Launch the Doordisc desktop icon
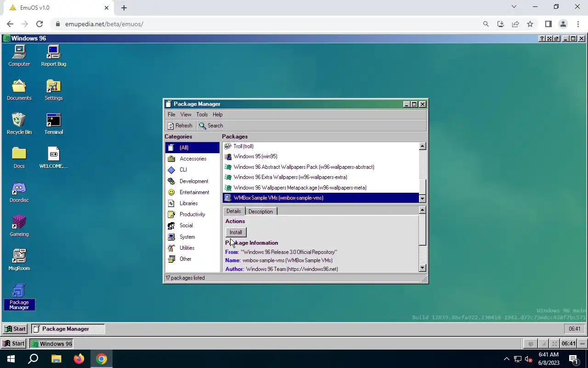 pos(19,192)
